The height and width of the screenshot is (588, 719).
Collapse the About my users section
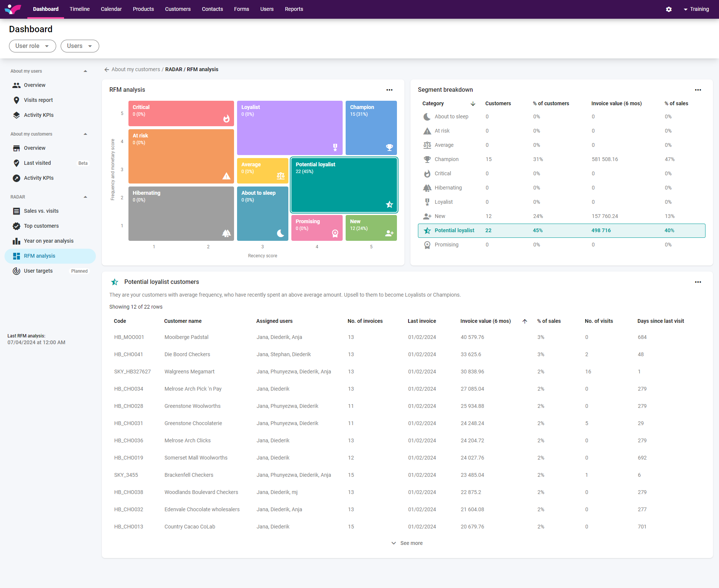pyautogui.click(x=85, y=71)
